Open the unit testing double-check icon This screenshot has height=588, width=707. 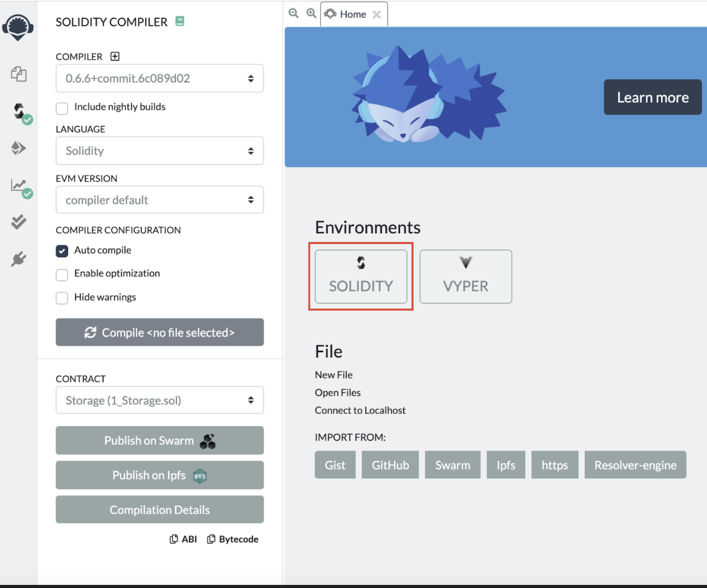19,222
